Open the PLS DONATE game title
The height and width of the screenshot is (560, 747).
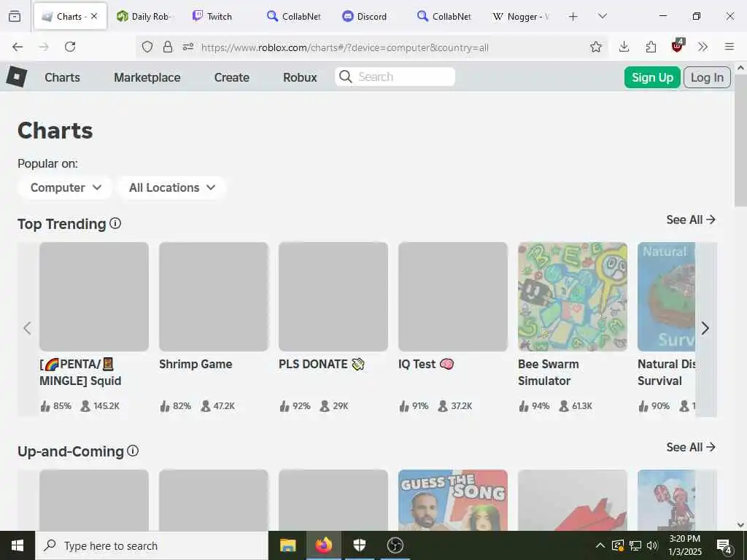(322, 364)
